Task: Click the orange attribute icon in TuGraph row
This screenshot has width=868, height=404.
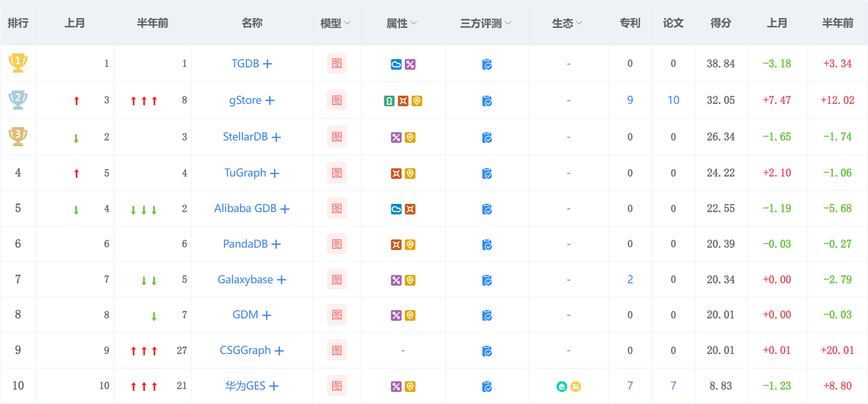Action: pyautogui.click(x=396, y=174)
